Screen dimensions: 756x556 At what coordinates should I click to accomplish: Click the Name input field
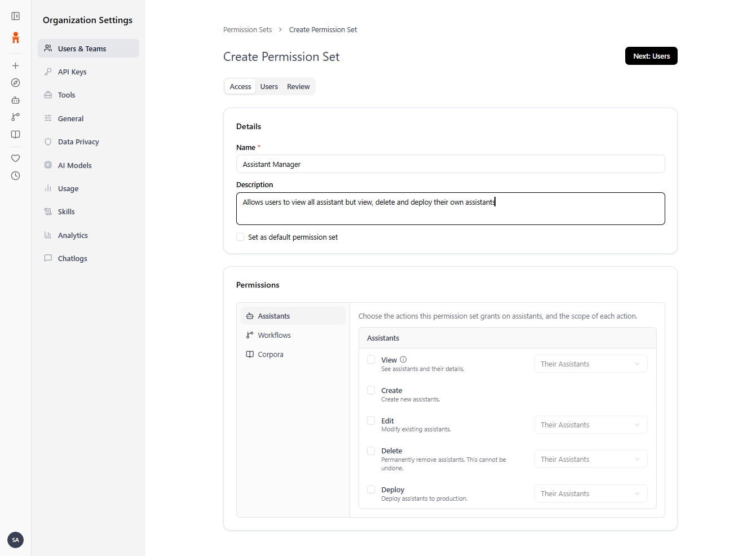pos(450,164)
